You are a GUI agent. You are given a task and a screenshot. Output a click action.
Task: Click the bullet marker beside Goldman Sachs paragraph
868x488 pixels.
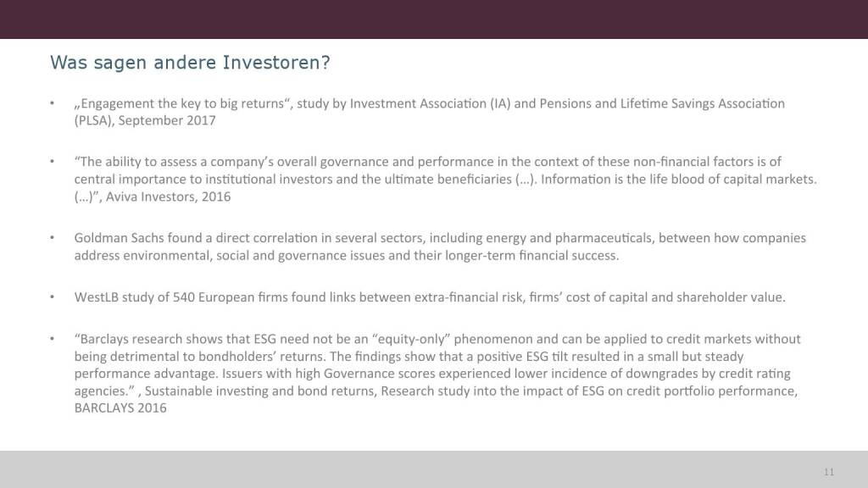pyautogui.click(x=53, y=238)
